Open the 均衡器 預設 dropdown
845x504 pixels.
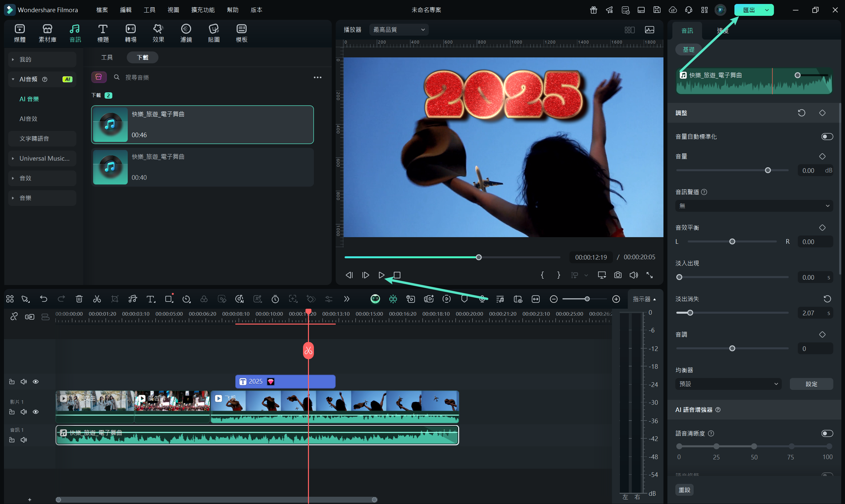tap(728, 384)
